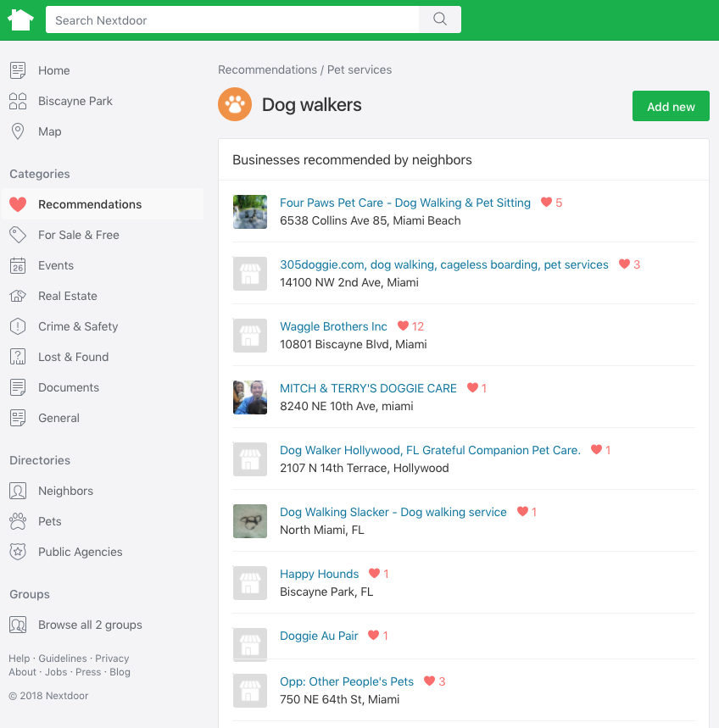Click the heart icon beside Opp: Other People's Pets
Image resolution: width=719 pixels, height=728 pixels.
[x=429, y=681]
